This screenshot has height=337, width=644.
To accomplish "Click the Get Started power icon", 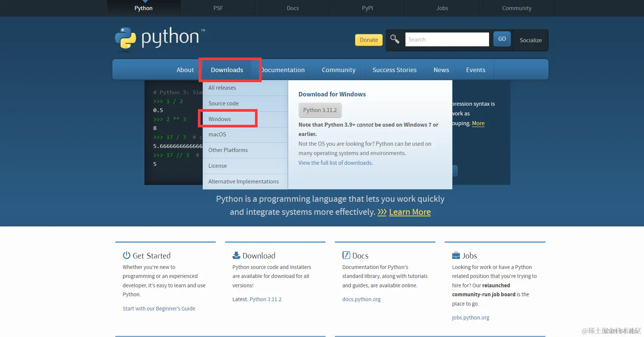I will coord(127,255).
